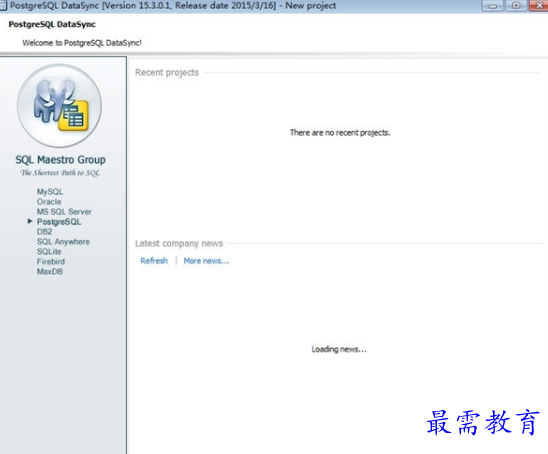Click the SQL Maestro Group title
548x454 pixels.
(60, 160)
